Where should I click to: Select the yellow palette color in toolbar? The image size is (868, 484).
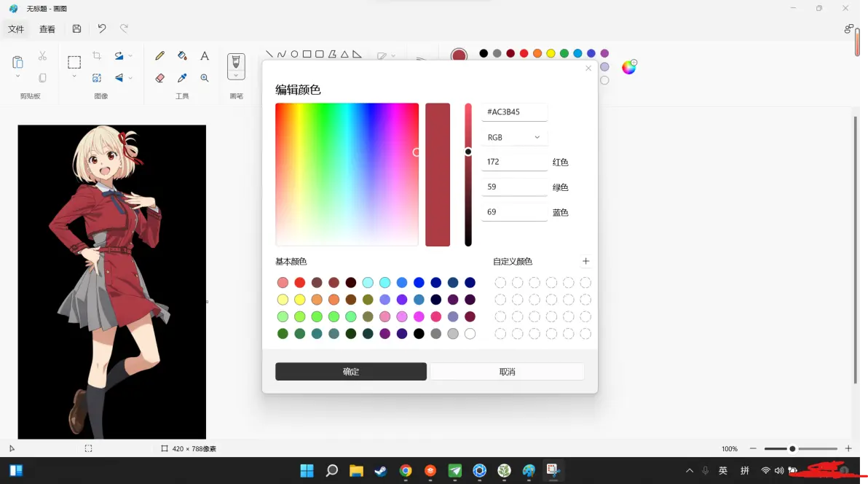point(551,53)
